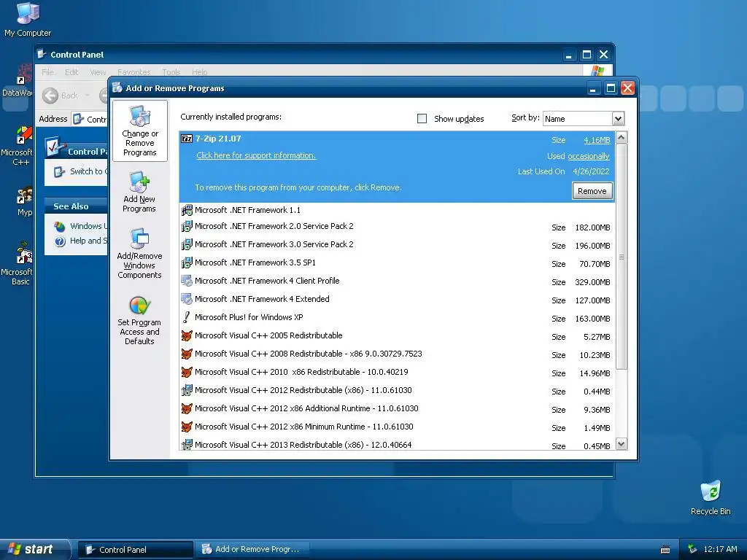Open the File menu in Control Panel
The image size is (747, 560).
point(47,72)
